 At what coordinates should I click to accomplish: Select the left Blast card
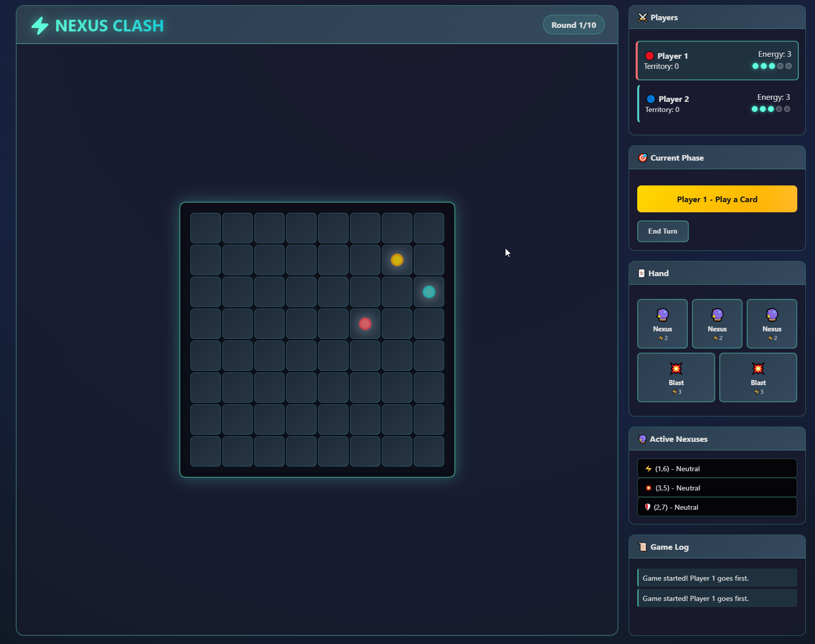click(x=676, y=377)
